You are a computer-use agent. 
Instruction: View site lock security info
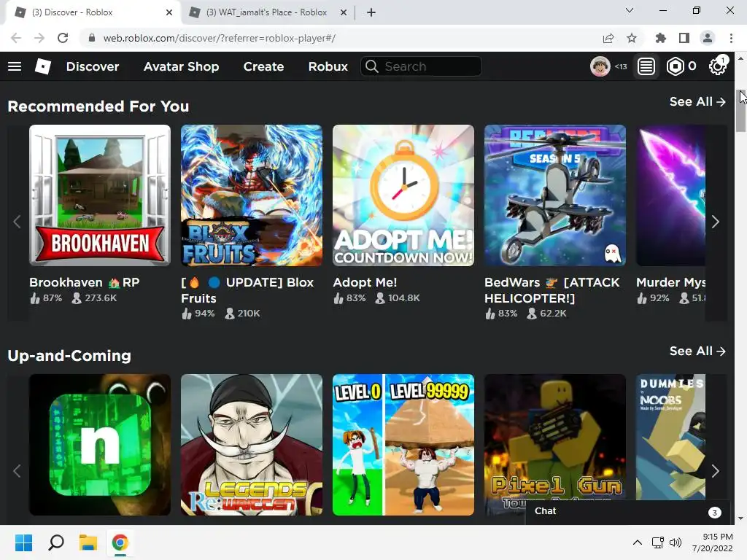tap(92, 38)
